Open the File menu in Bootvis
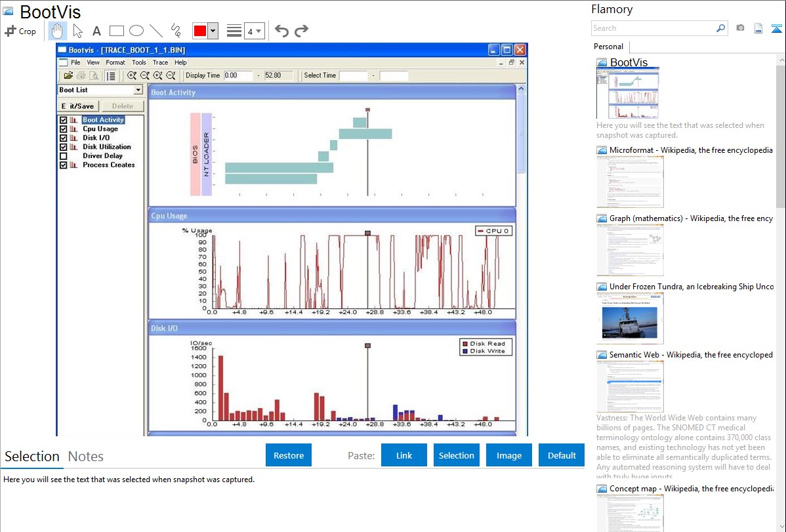The width and height of the screenshot is (786, 532). pos(75,63)
